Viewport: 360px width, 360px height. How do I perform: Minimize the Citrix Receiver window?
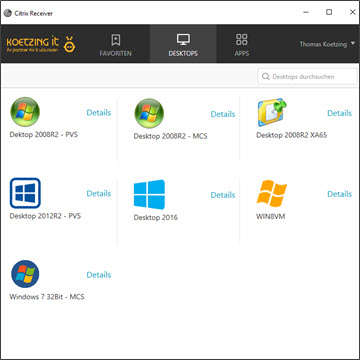pyautogui.click(x=306, y=12)
